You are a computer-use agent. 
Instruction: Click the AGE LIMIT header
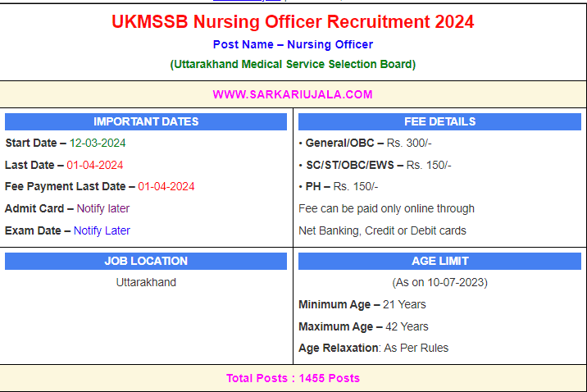click(439, 261)
